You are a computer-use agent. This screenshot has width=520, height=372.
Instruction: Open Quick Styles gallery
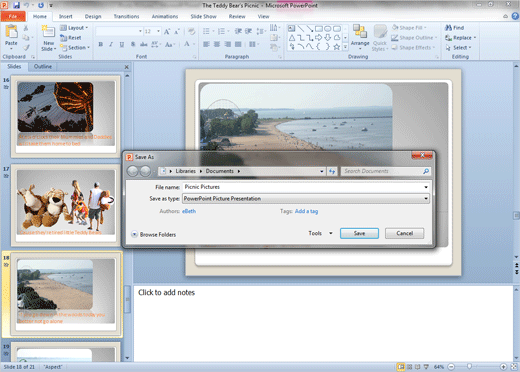[x=380, y=37]
